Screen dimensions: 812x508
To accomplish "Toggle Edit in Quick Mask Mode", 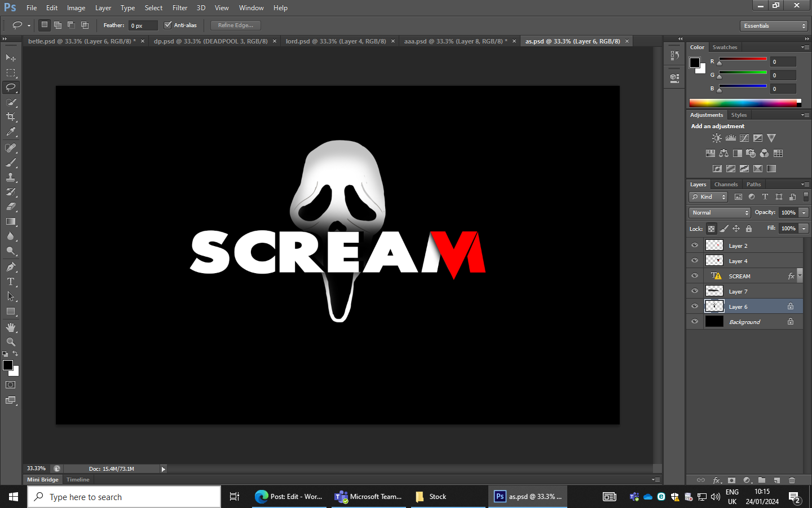I will pos(11,385).
